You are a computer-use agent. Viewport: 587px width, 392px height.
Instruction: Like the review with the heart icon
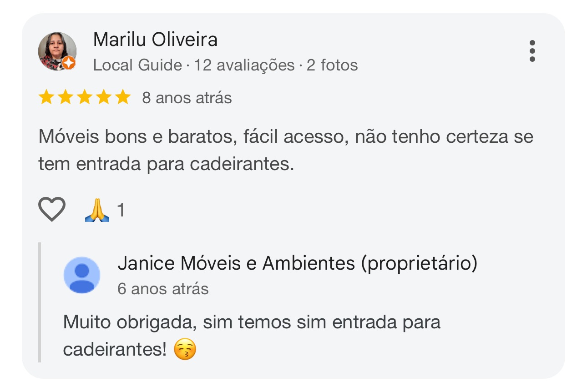pos(52,210)
